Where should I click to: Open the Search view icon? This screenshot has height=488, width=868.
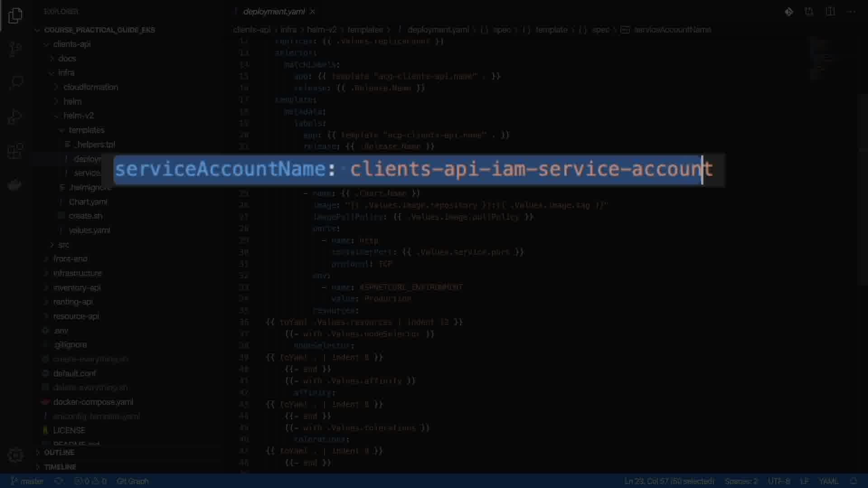click(x=16, y=82)
